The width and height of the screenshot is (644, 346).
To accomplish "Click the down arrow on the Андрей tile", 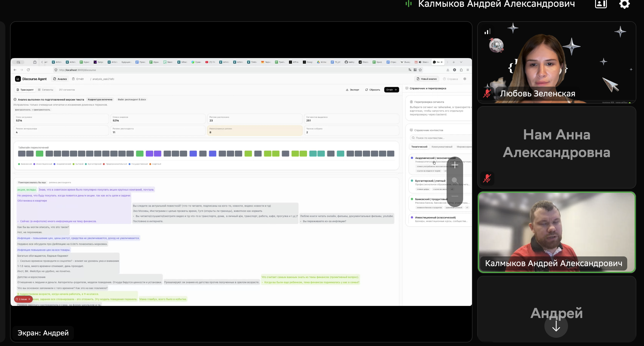I will (556, 326).
